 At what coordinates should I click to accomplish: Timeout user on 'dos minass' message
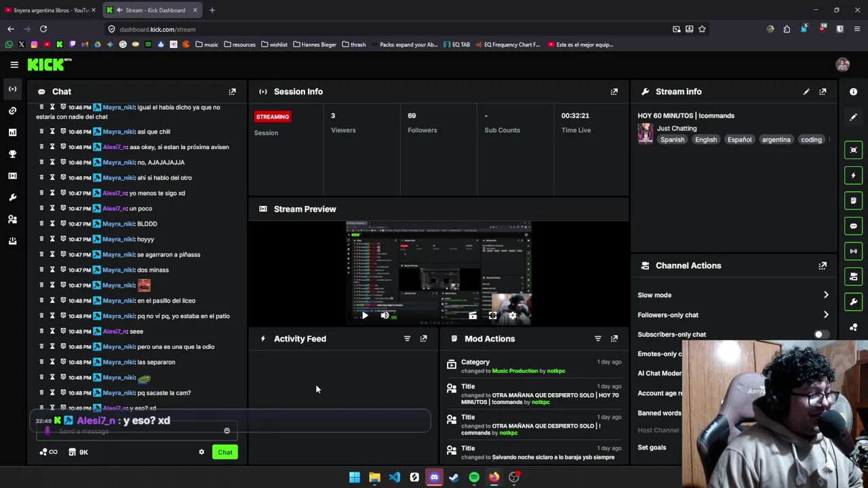point(52,269)
